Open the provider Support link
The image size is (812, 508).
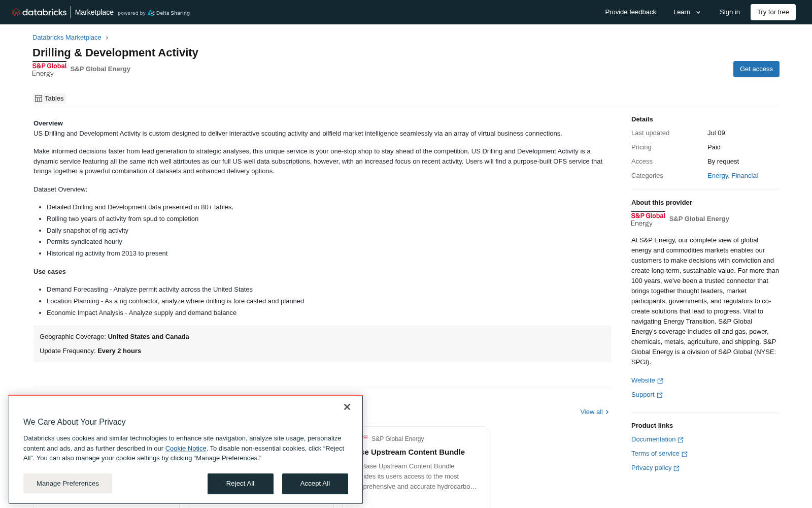pos(642,395)
